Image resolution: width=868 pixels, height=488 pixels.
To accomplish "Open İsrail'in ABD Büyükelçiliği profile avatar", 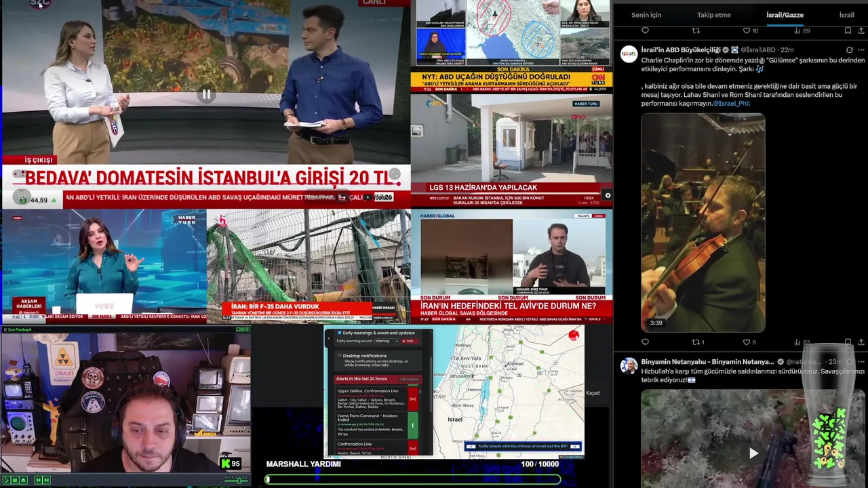I will click(629, 54).
